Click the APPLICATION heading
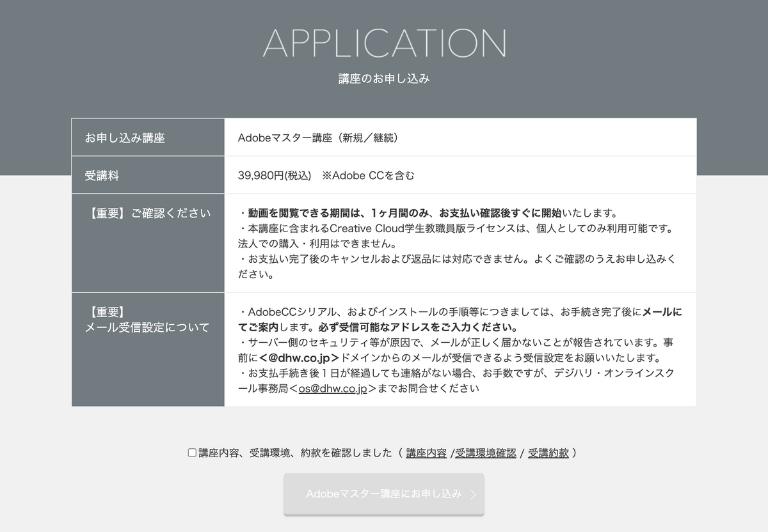This screenshot has width=768, height=532. coord(384,43)
